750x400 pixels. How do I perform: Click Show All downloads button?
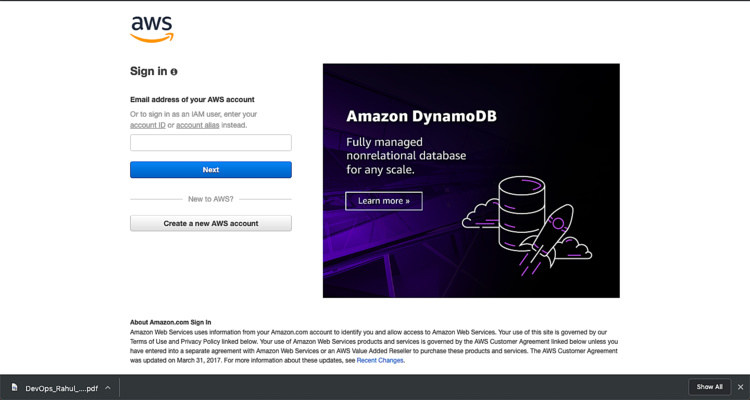(709, 387)
